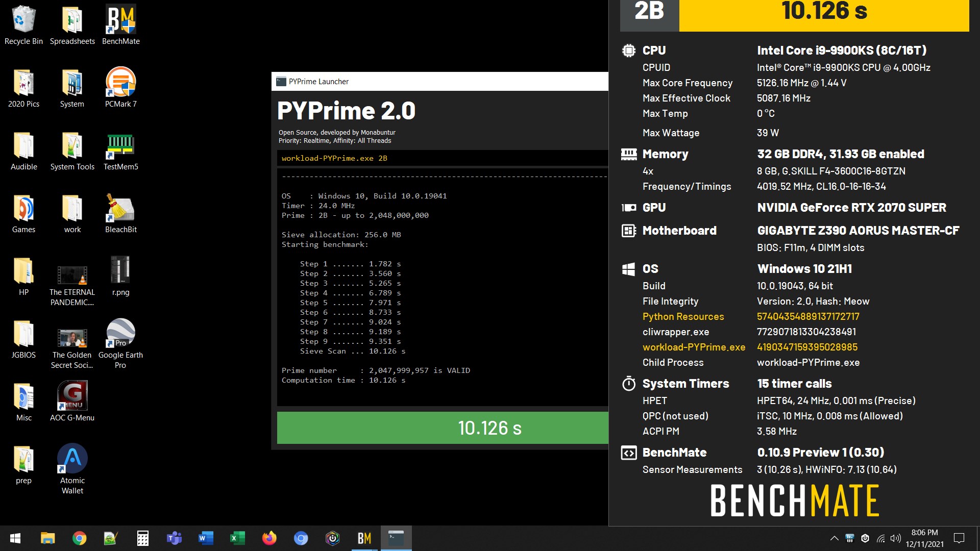Open the HP folder icon
The image size is (980, 551).
(x=23, y=277)
